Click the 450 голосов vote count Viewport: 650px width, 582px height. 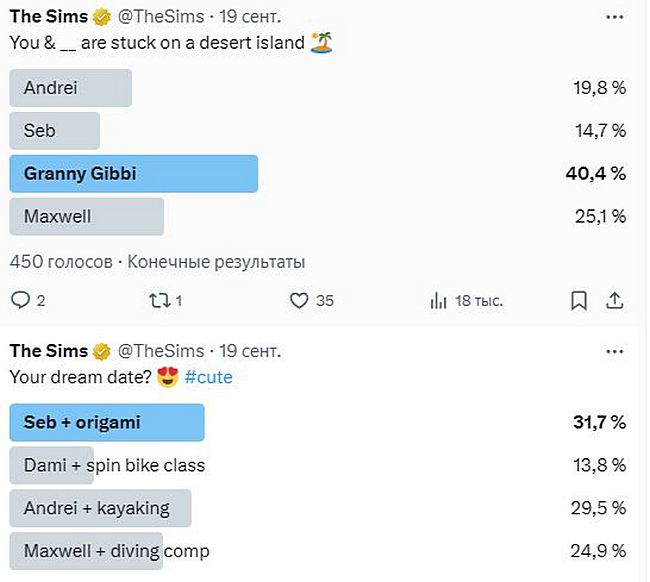[60, 262]
